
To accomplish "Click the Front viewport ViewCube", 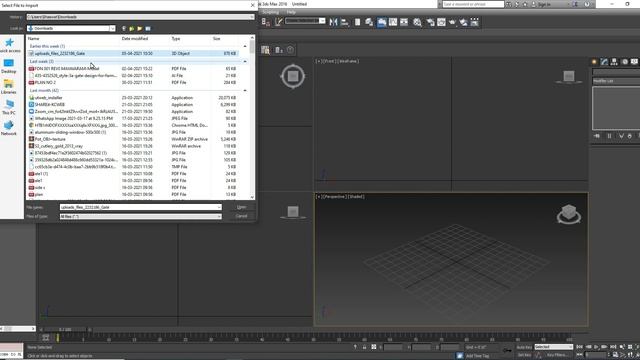I will tap(569, 76).
